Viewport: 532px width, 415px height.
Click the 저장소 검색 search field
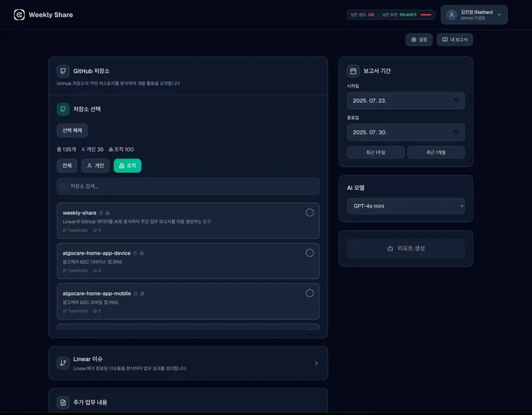click(x=188, y=186)
